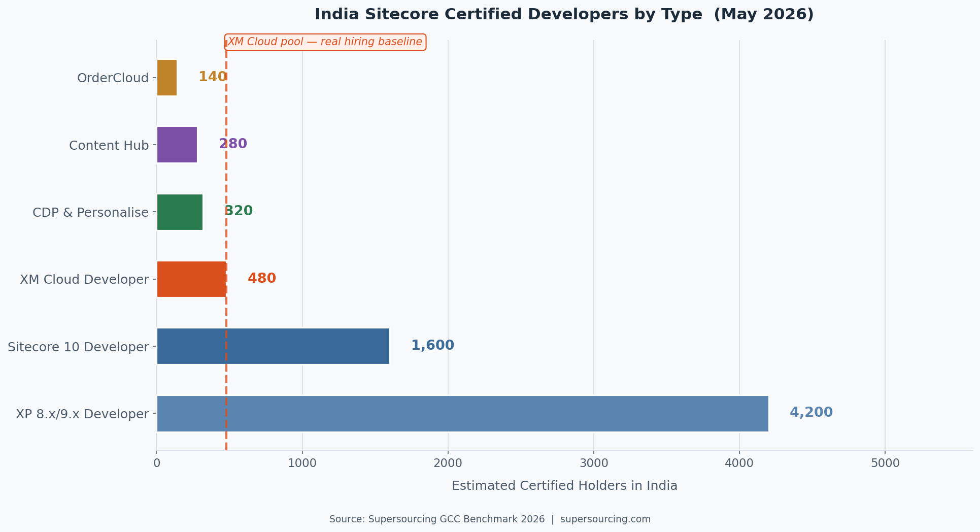Click the orange XM Cloud Developer bar

pos(191,279)
